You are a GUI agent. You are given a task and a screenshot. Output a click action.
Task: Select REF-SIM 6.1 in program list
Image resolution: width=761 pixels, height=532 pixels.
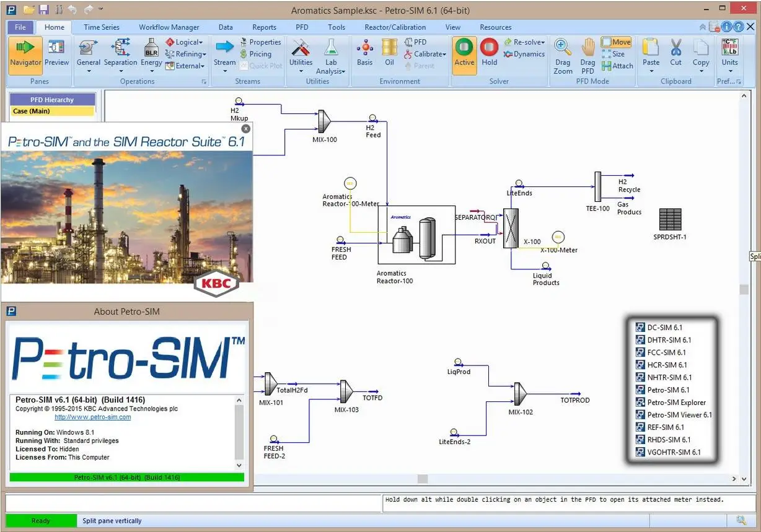coord(660,427)
